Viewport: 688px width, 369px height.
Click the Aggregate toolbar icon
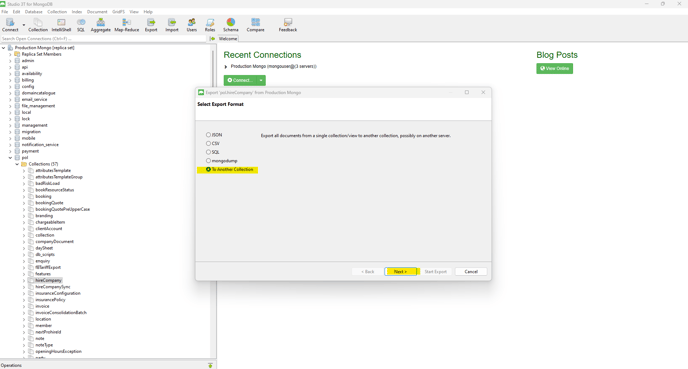coord(100,25)
